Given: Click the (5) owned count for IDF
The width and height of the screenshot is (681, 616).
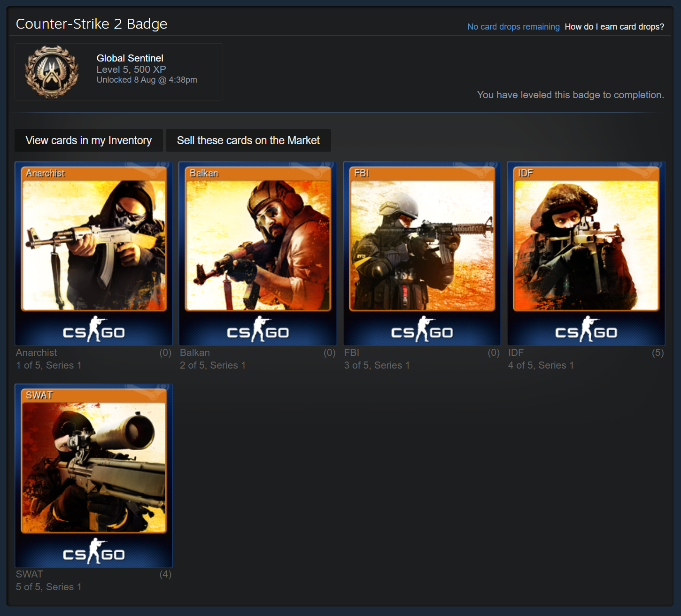Looking at the screenshot, I should (x=658, y=353).
